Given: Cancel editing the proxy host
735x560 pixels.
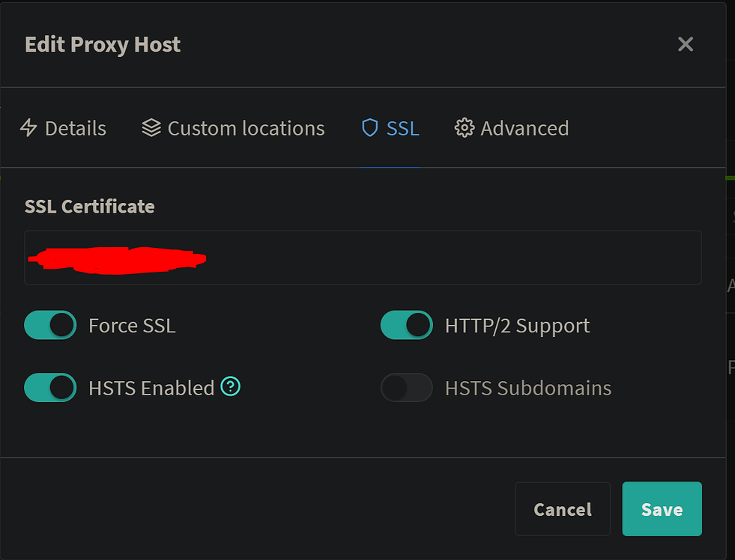Looking at the screenshot, I should 563,509.
